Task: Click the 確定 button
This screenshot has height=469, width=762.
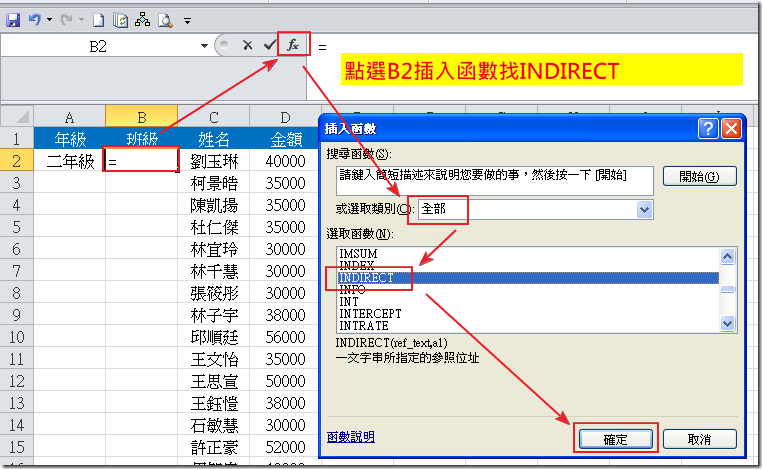Action: click(615, 439)
